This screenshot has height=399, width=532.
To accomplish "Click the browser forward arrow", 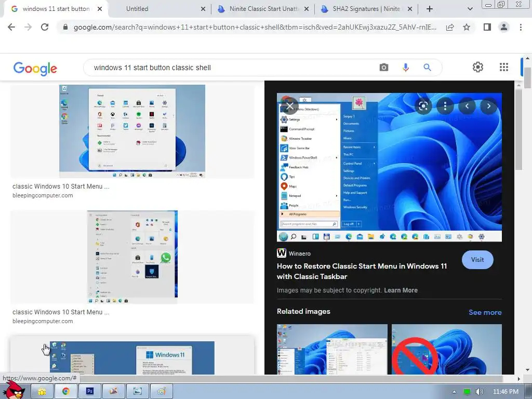I will (28, 27).
